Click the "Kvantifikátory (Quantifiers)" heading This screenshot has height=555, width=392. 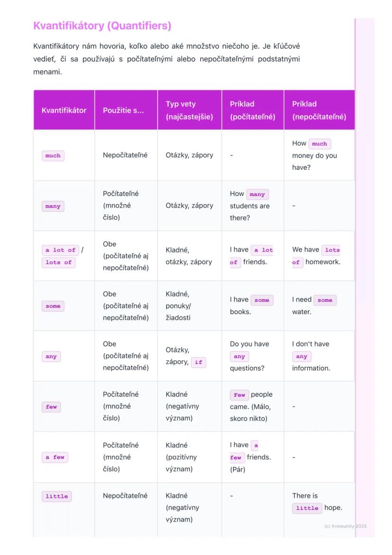(102, 26)
